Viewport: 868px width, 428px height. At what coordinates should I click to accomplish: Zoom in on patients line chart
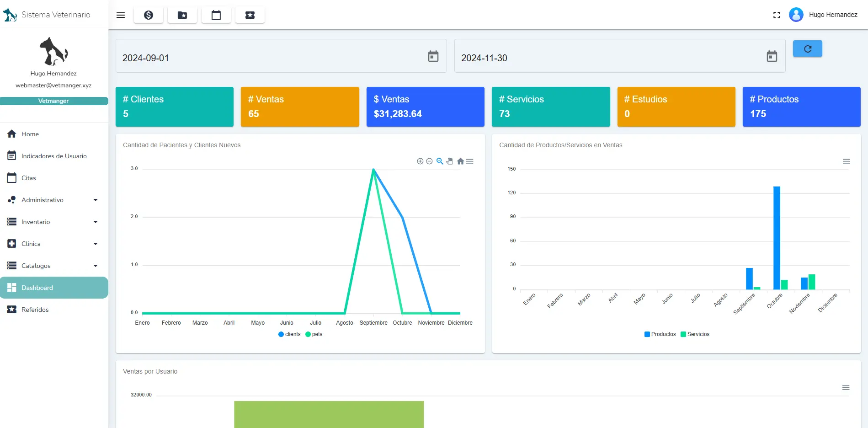coord(420,161)
